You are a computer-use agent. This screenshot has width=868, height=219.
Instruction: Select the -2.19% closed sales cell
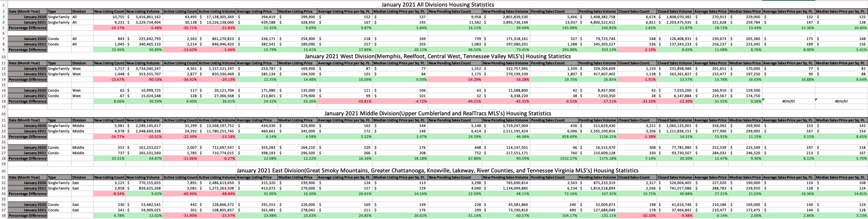(637, 49)
